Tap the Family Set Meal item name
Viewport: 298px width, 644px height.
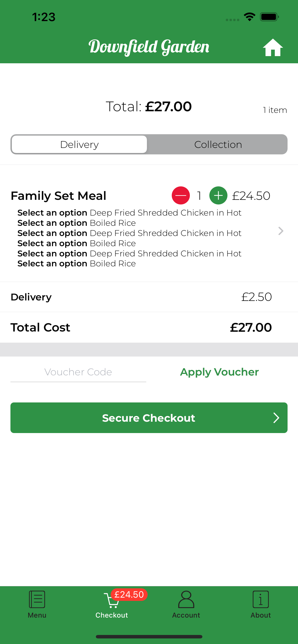(58, 195)
